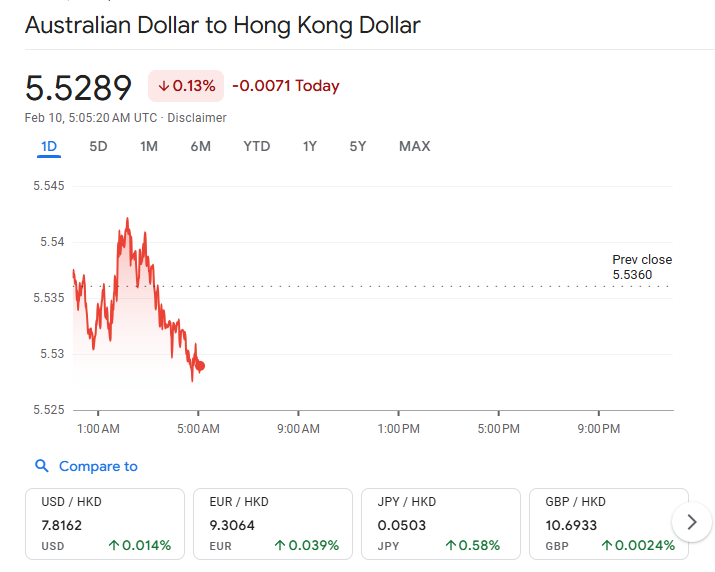This screenshot has height=572, width=715.
Task: Select the YTD time range
Action: [x=256, y=146]
